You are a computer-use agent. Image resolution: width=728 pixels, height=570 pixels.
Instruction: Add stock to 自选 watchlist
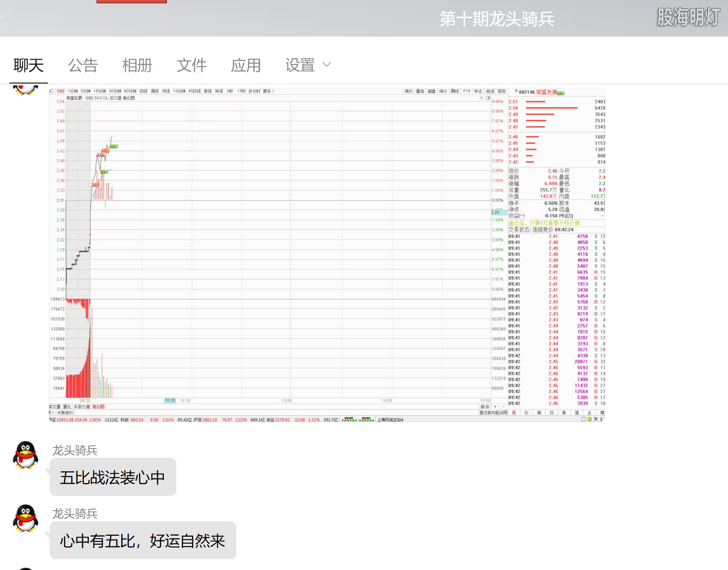coord(490,91)
